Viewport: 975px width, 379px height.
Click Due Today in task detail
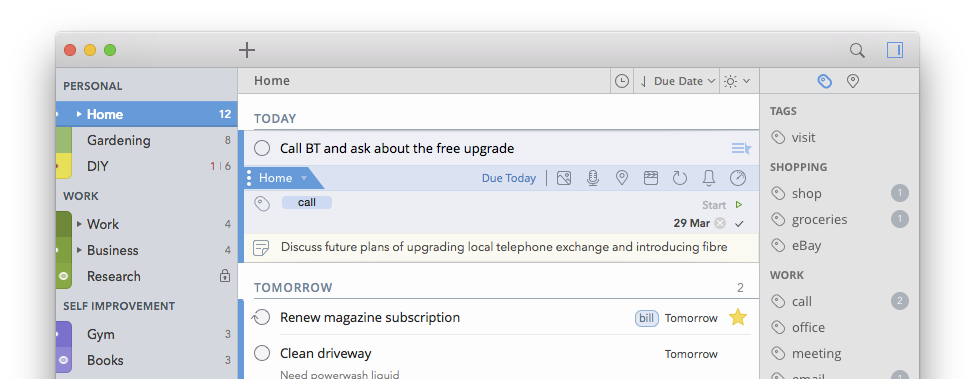click(509, 178)
